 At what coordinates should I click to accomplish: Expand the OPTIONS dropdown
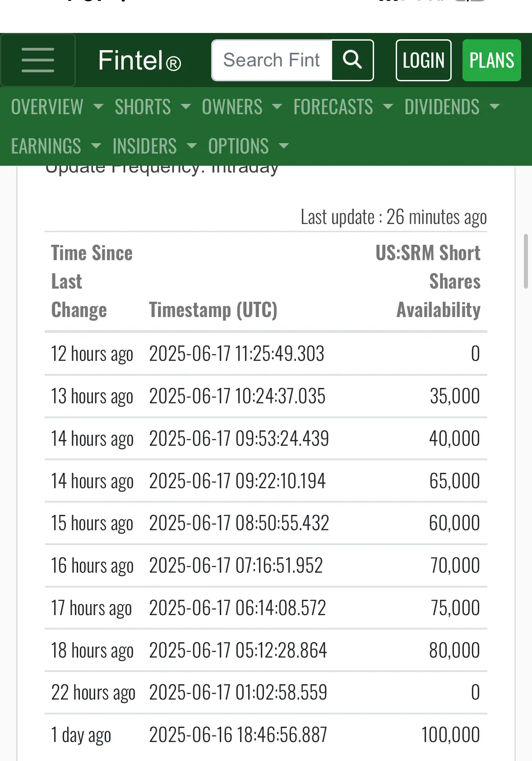pos(248,146)
